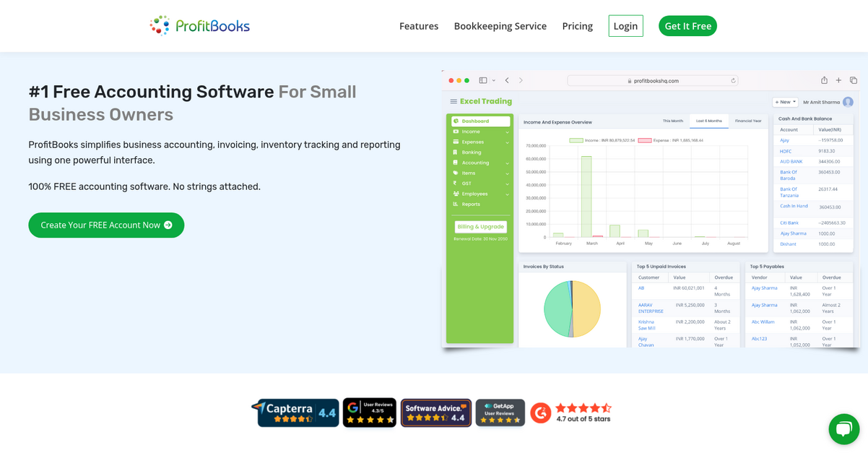Open dropdown arrow beside sidebar icon
The image size is (868, 453).
coord(494,81)
